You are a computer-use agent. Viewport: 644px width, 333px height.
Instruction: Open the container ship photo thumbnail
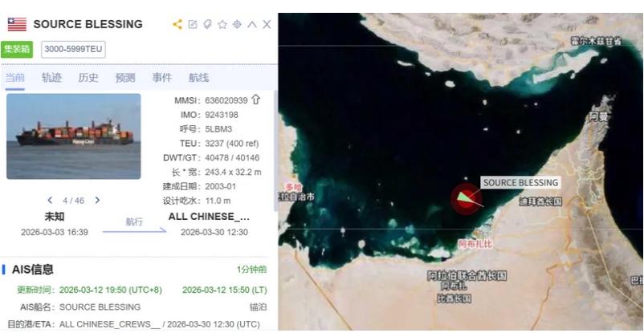coord(74,136)
